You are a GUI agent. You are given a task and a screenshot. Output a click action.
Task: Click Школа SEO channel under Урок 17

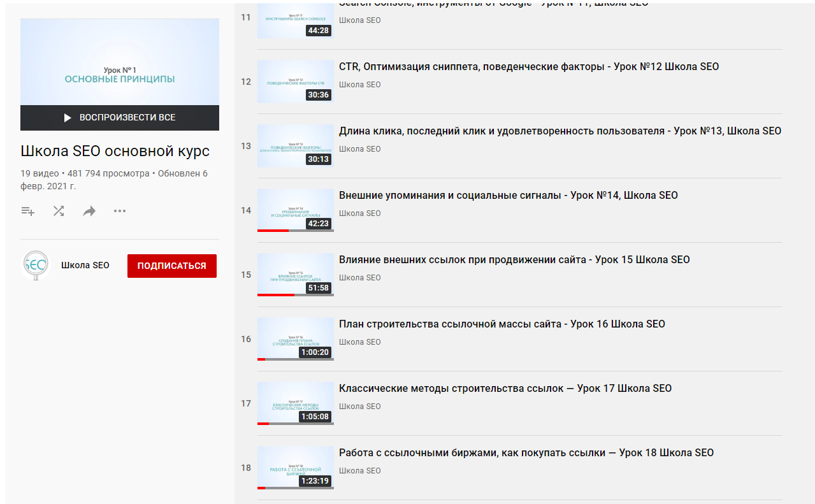(360, 407)
